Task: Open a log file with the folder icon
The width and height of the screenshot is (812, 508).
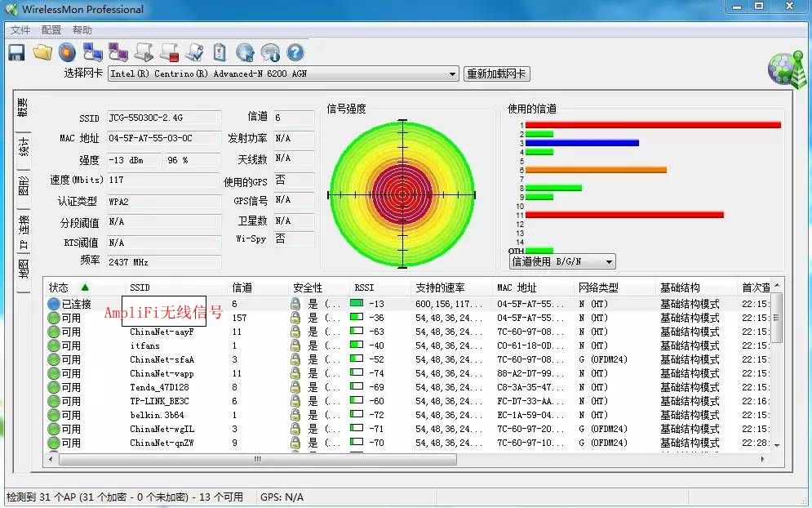Action: tap(42, 51)
